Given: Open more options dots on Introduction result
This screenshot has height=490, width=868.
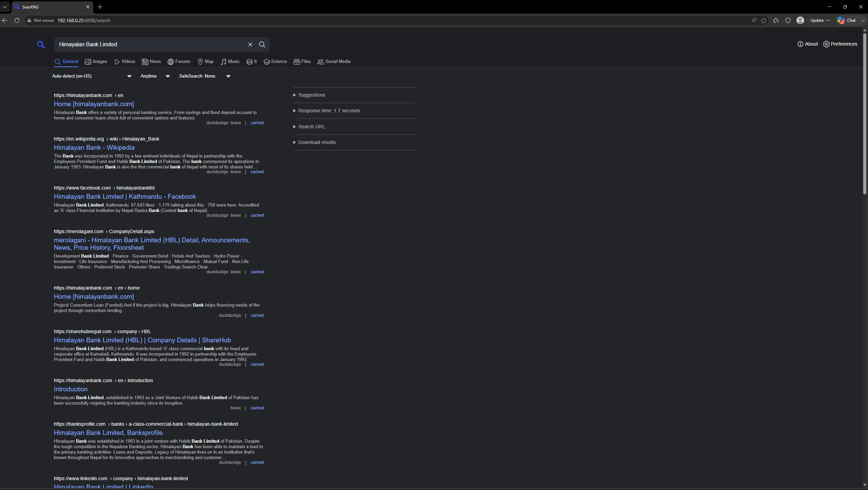Looking at the screenshot, I should tap(246, 408).
